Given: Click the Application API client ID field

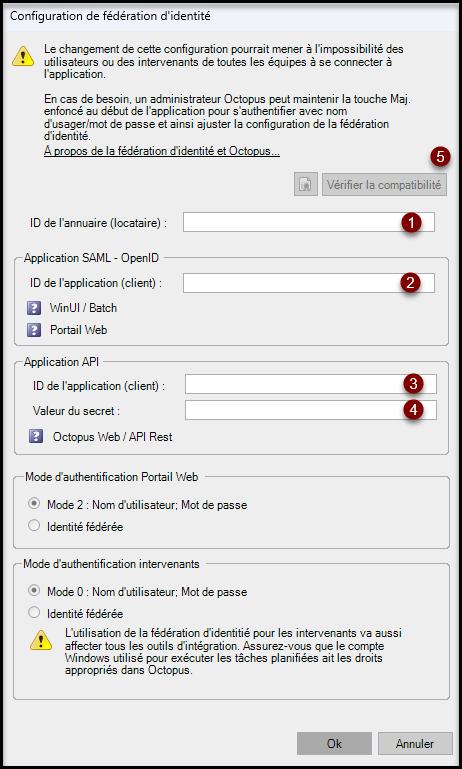Looking at the screenshot, I should 311,384.
